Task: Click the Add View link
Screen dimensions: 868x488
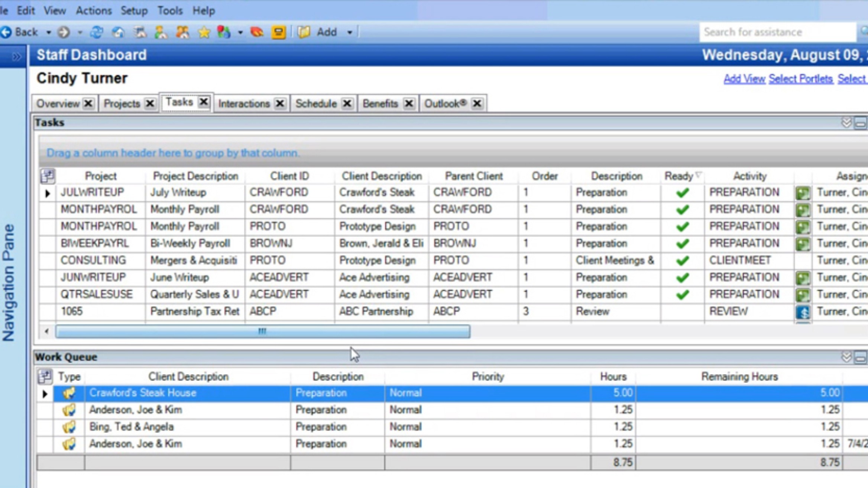Action: pyautogui.click(x=744, y=79)
